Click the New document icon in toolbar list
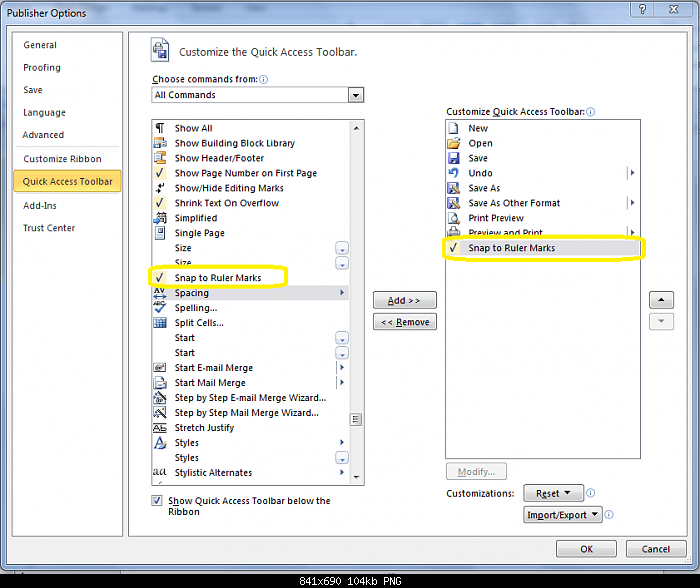700x588 pixels. pos(454,128)
